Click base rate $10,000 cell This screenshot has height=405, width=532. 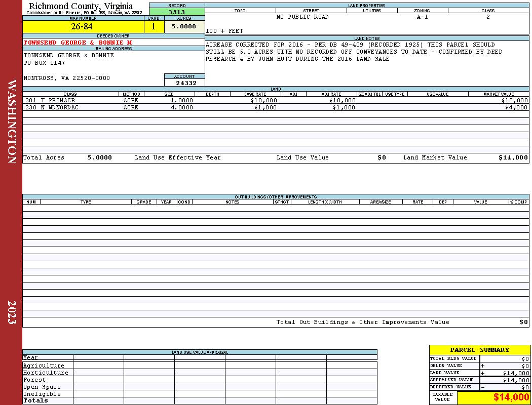(264, 100)
